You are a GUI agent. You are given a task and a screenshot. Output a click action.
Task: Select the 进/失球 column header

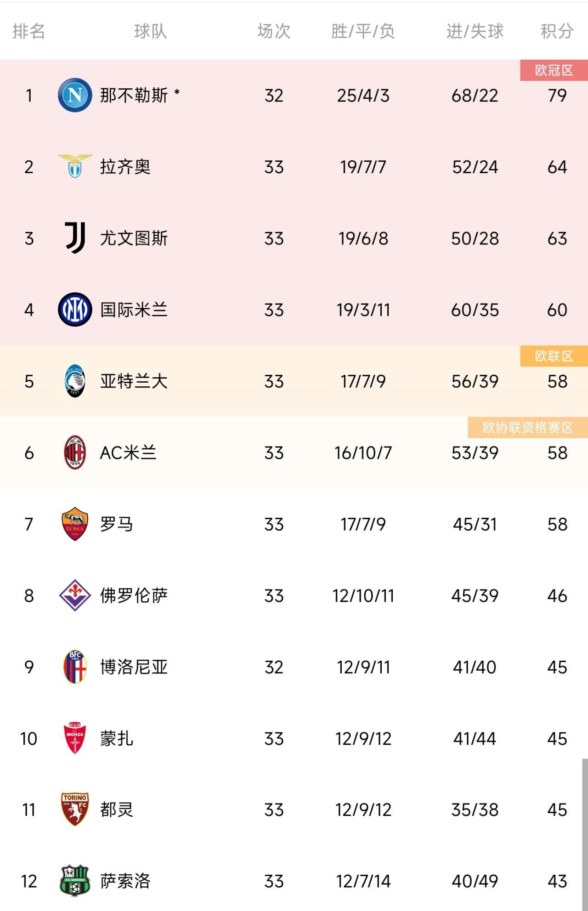click(475, 31)
